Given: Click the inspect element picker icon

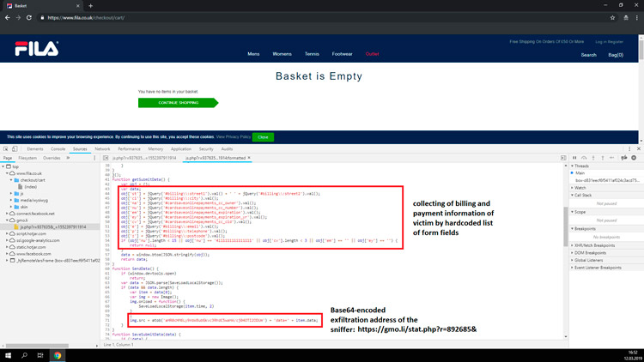Looking at the screenshot, I should pyautogui.click(x=6, y=148).
